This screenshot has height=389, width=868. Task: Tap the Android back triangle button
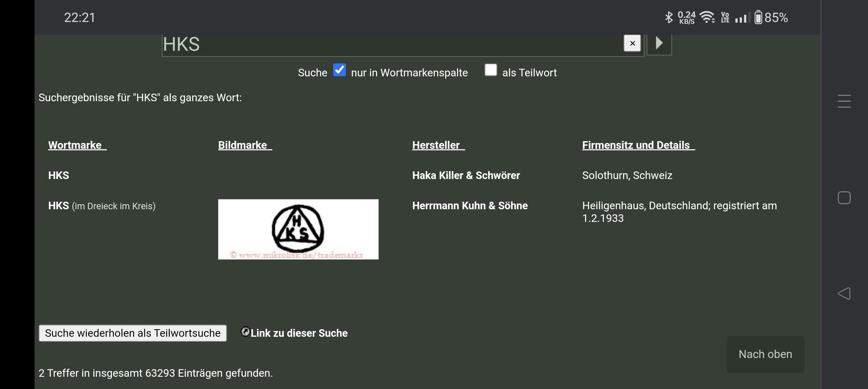[844, 294]
